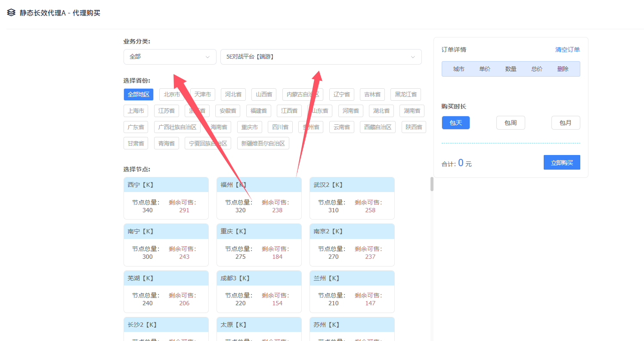Screen dimensions: 644x341
Task: Select the 兰州【K】 node card
Action: click(x=352, y=291)
